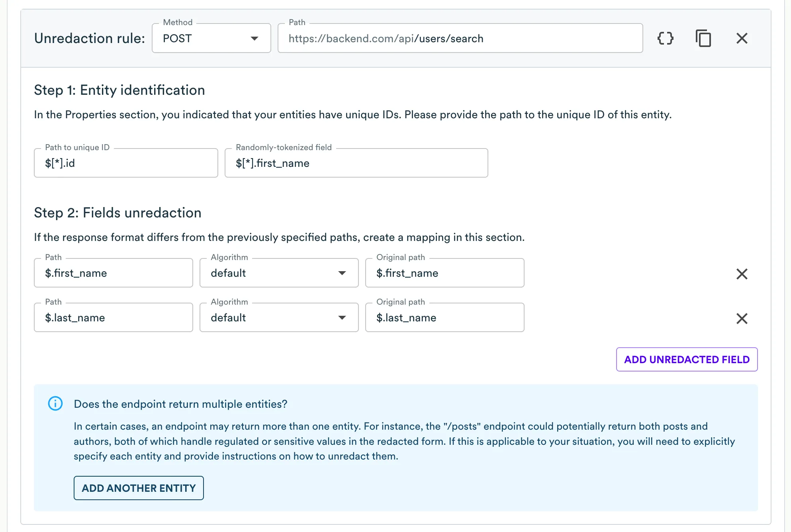Click Original path field containing $.first_name

444,273
